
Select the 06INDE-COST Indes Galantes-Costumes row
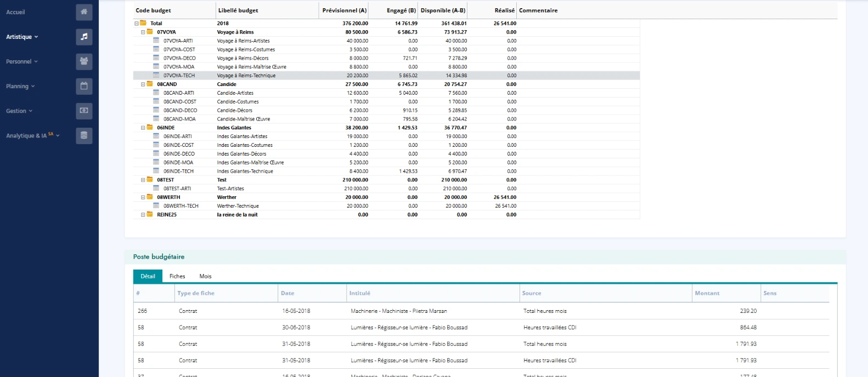(x=244, y=145)
